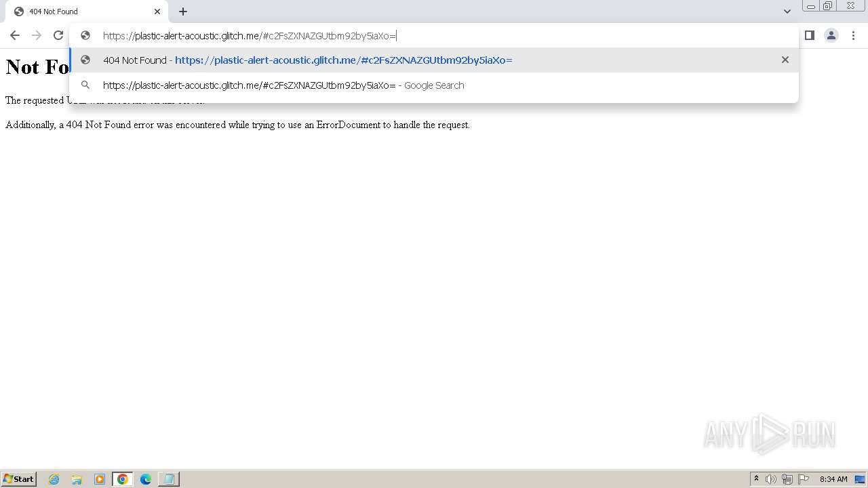This screenshot has width=868, height=488.
Task: Minimize the Chrome window
Action: point(811,6)
